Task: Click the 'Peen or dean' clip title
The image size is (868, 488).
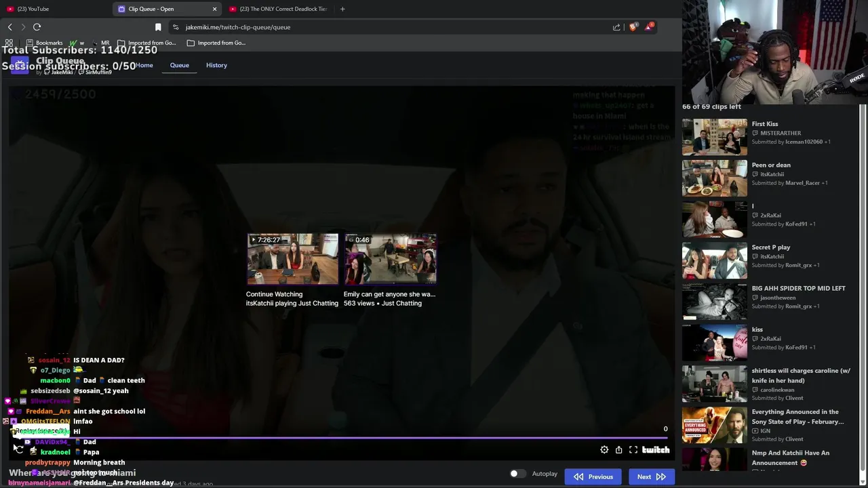Action: tap(771, 165)
